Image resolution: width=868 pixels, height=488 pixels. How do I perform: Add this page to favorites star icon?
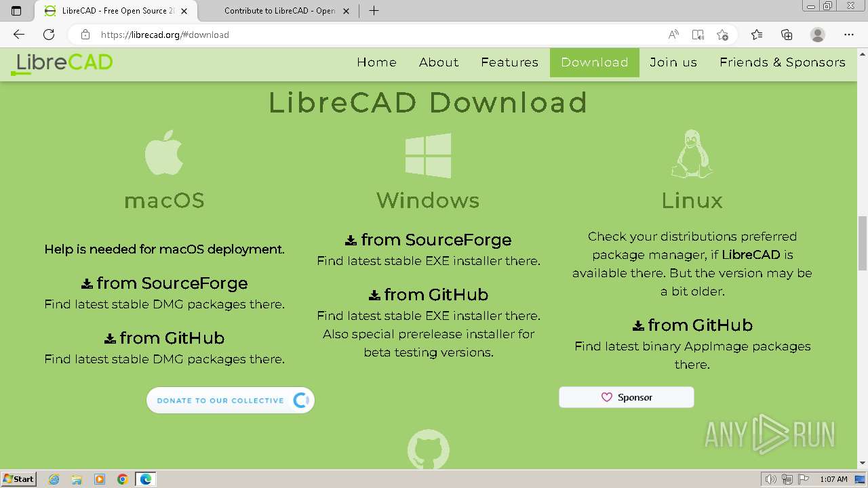(723, 35)
